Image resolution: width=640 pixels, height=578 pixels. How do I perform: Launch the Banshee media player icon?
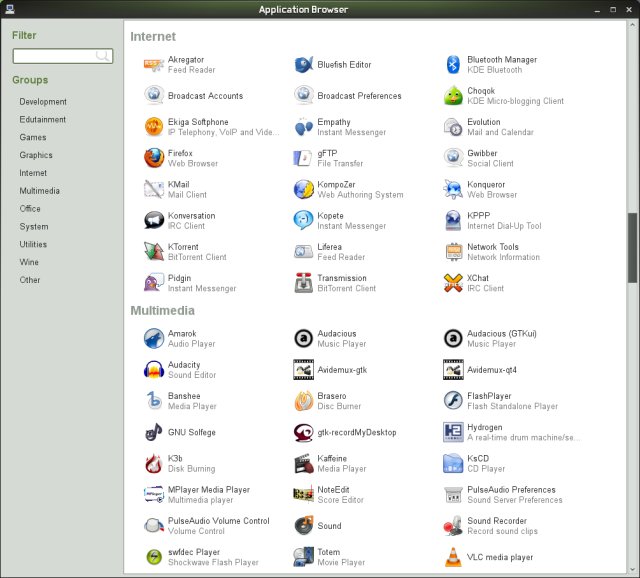click(154, 401)
